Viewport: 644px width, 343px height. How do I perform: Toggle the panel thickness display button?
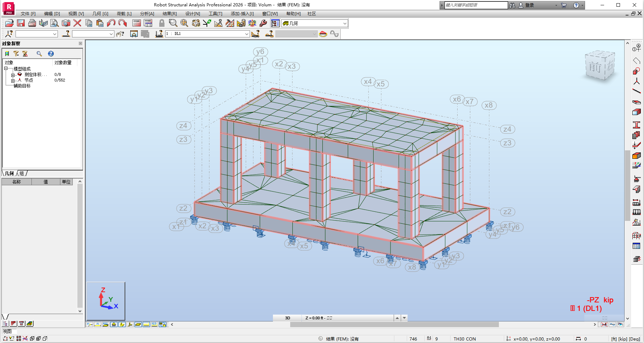(x=138, y=324)
